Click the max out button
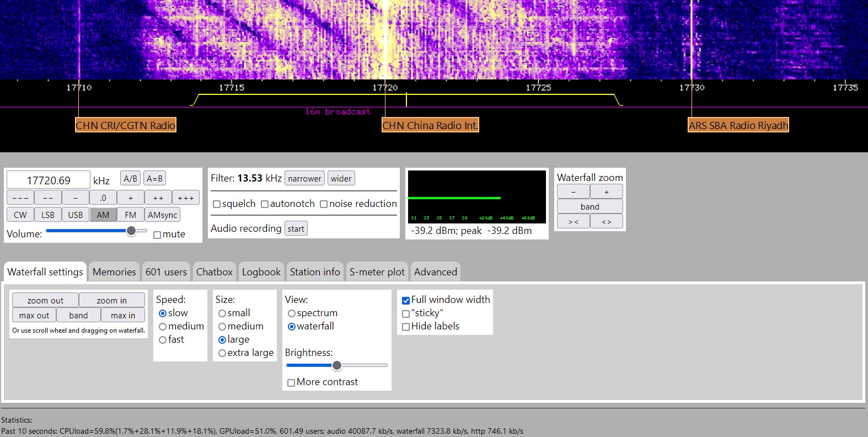This screenshot has width=868, height=437. 34,315
